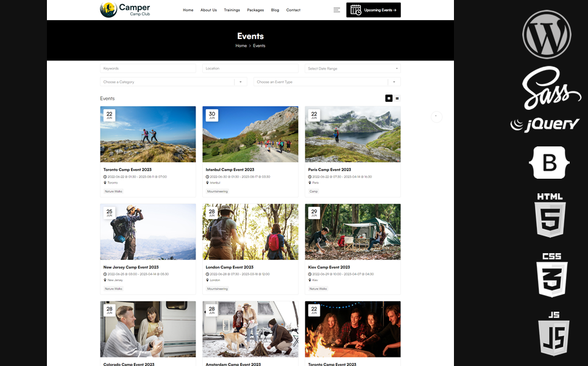Click the Upcoming Events button
Image resolution: width=588 pixels, height=366 pixels.
[x=374, y=10]
